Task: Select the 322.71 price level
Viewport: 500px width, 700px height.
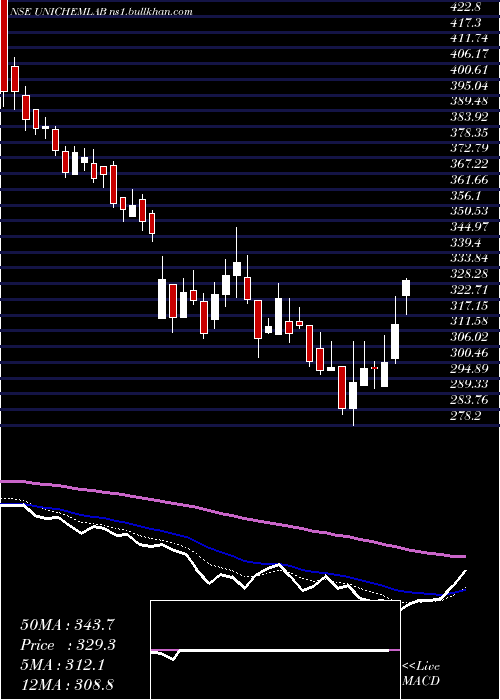Action: coord(470,289)
